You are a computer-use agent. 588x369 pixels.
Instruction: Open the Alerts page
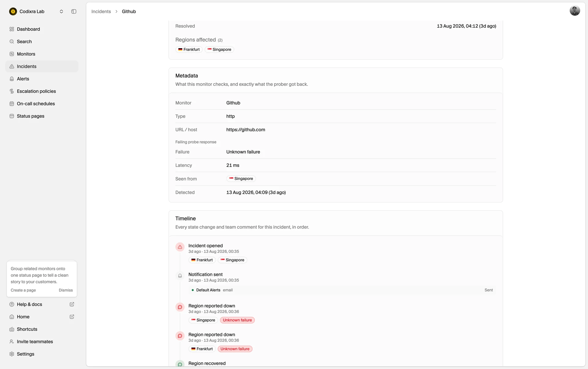pos(42,79)
